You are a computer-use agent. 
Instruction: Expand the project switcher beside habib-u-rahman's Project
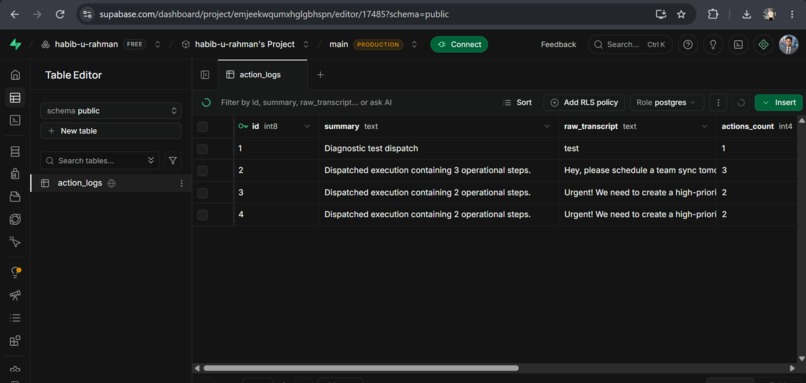(x=306, y=45)
